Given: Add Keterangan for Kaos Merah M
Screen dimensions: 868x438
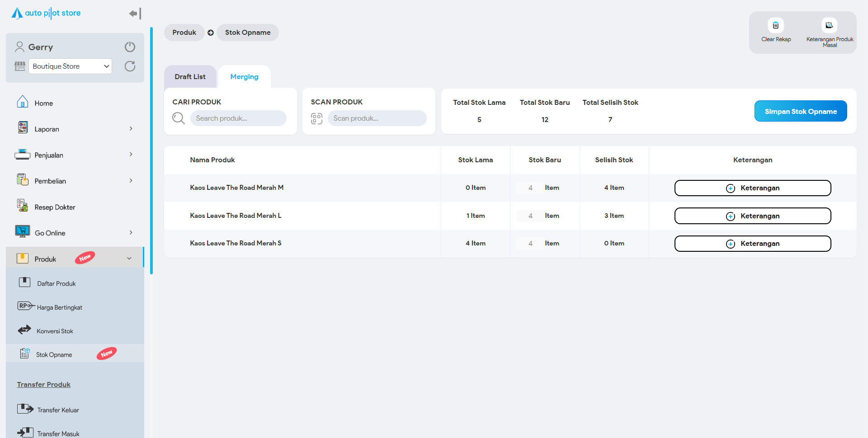Looking at the screenshot, I should [752, 188].
